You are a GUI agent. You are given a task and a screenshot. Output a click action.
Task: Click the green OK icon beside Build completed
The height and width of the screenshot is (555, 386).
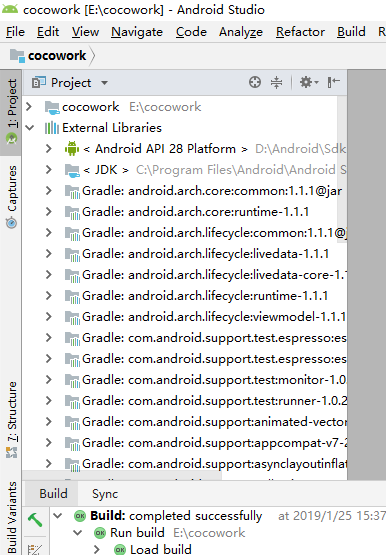tap(80, 516)
